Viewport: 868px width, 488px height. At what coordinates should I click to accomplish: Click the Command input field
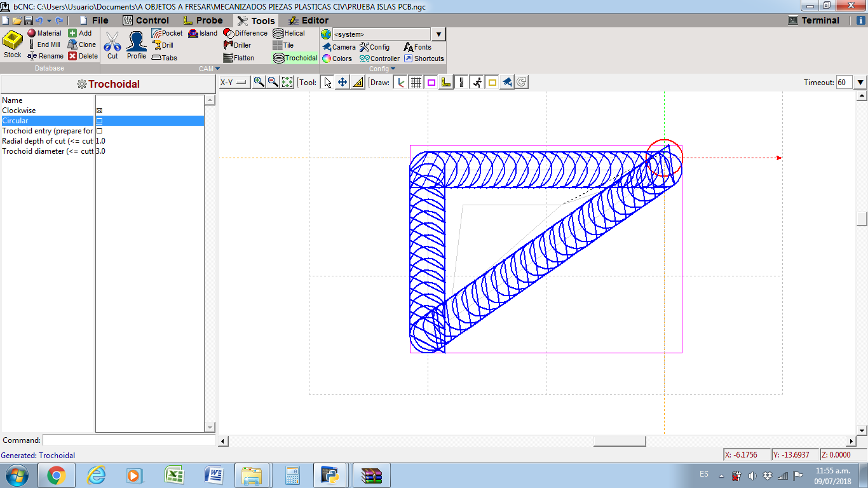tap(130, 440)
